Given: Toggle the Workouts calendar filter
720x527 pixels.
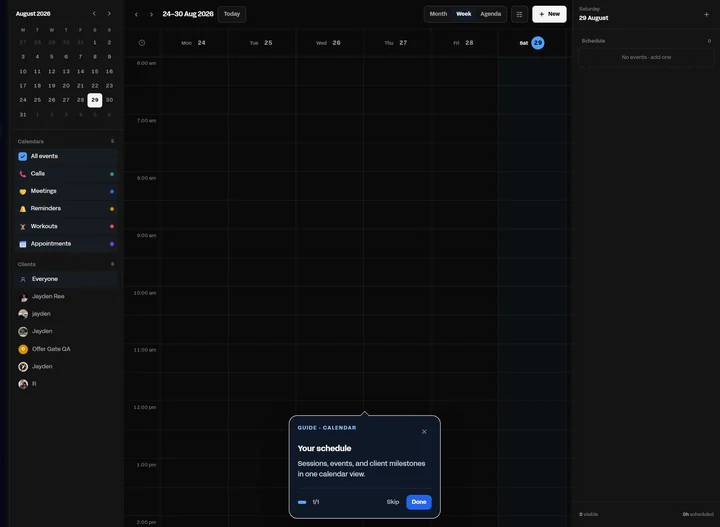Looking at the screenshot, I should [x=67, y=226].
